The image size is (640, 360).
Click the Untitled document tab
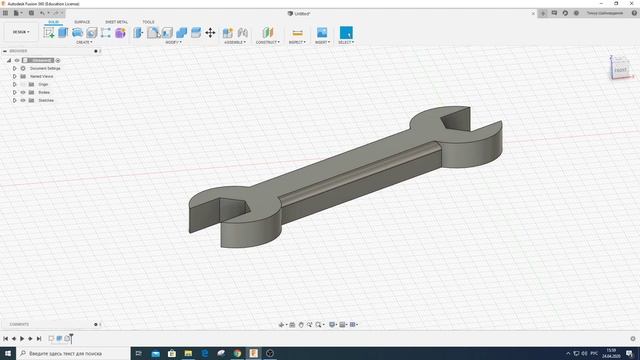click(299, 13)
